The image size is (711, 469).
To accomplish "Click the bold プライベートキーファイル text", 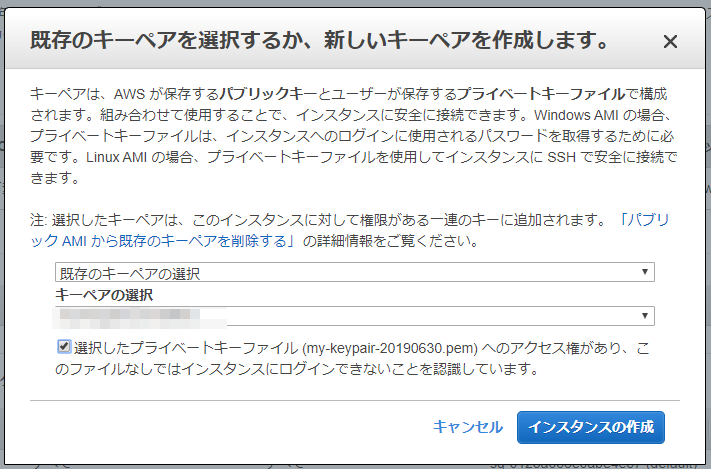I will pos(541,94).
